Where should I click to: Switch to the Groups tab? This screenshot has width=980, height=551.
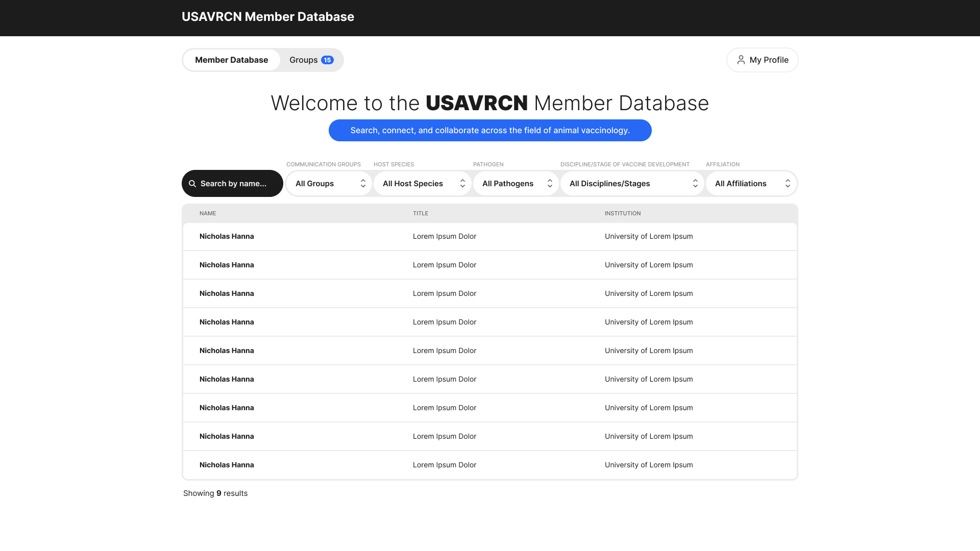[304, 60]
